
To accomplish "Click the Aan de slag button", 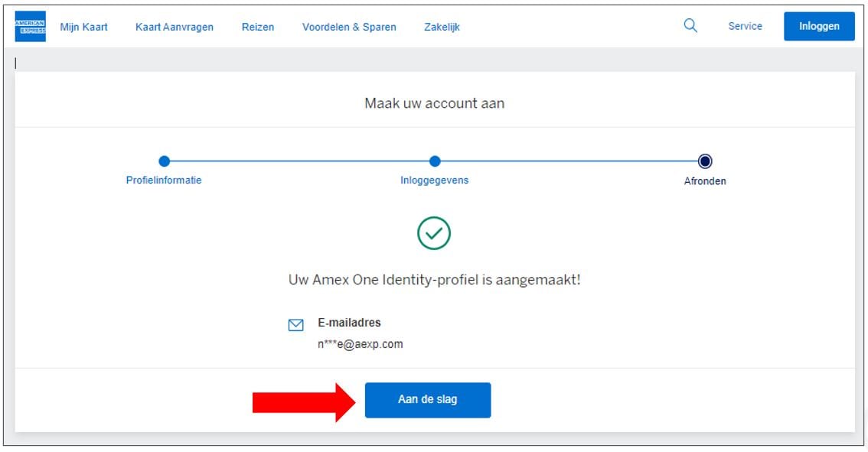I will [427, 400].
